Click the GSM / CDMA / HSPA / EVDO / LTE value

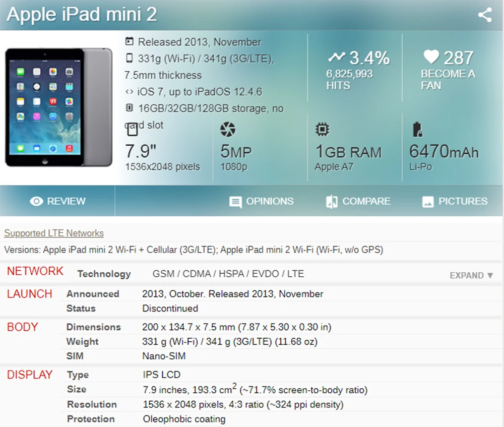pos(228,274)
